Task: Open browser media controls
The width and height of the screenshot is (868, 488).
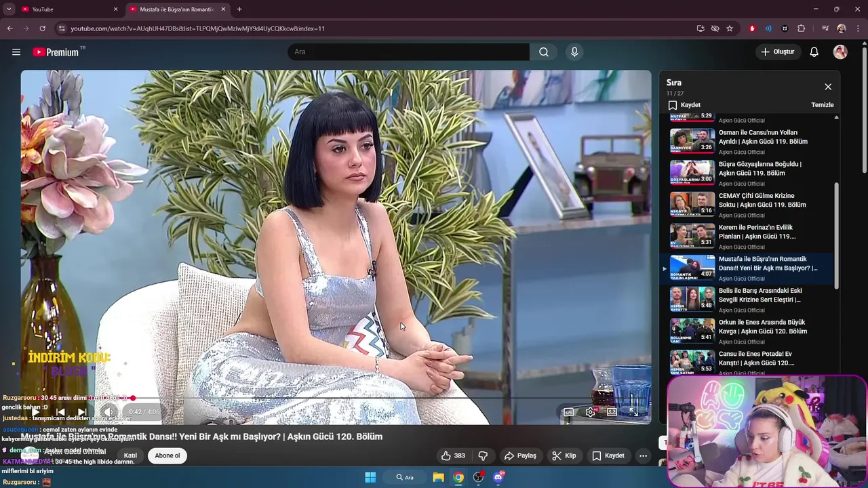Action: (x=825, y=28)
